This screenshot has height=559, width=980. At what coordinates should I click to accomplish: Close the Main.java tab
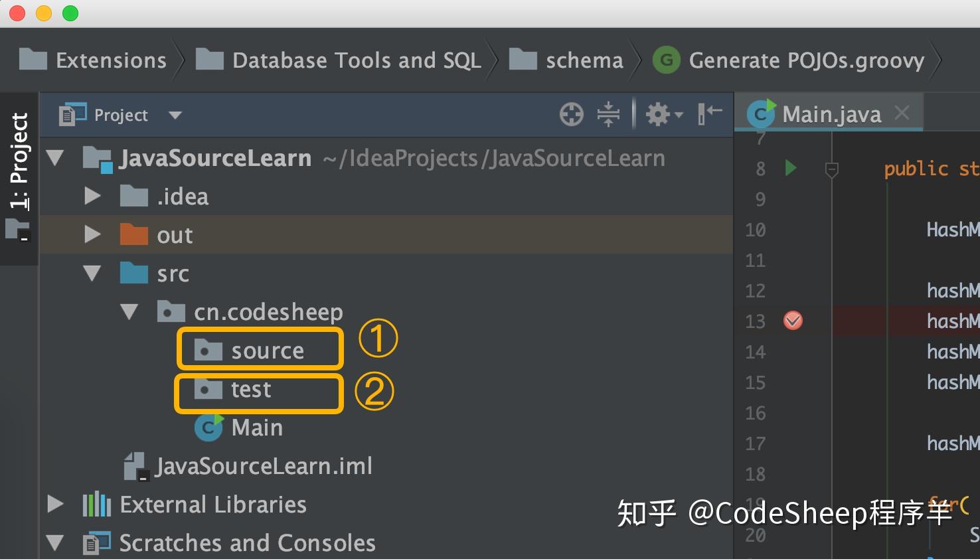902,113
